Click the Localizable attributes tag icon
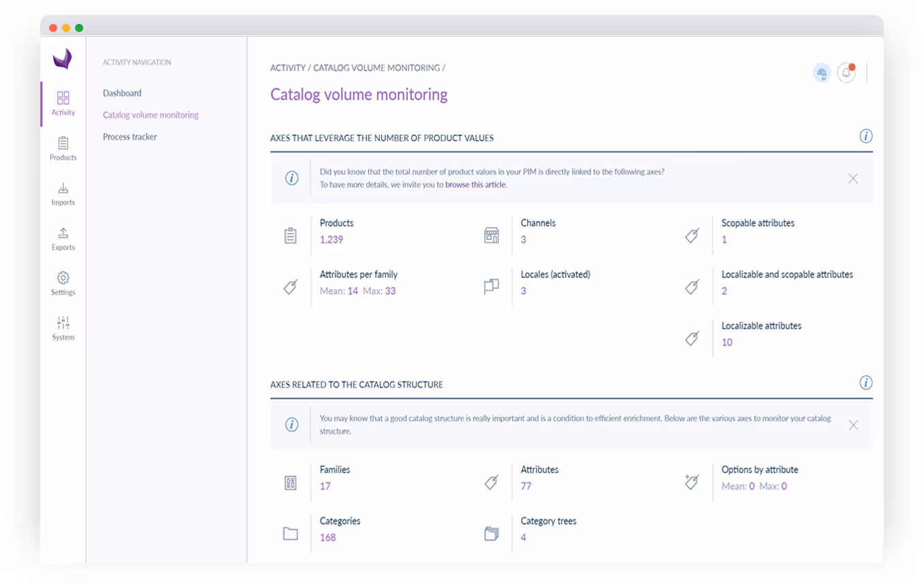The width and height of the screenshot is (924, 584). pos(692,338)
